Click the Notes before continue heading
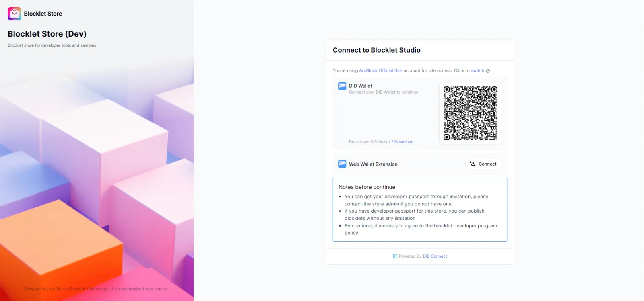Viewport: 644px width, 301px height. [367, 187]
